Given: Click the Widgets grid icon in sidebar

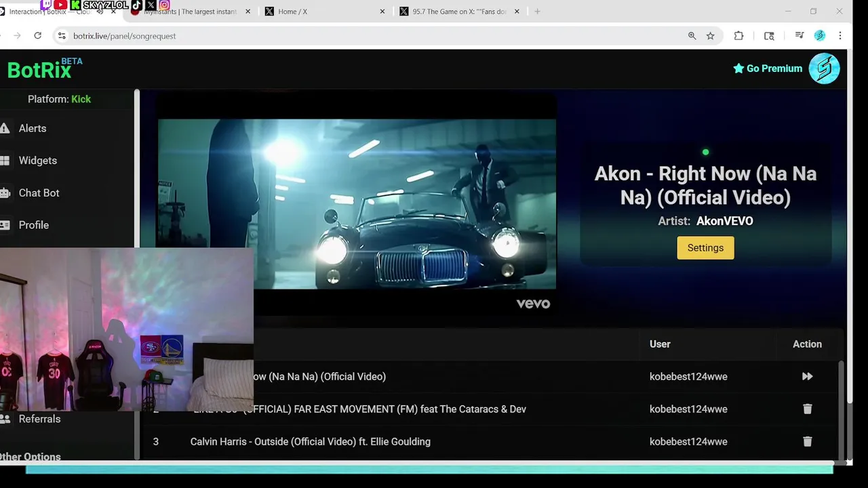Looking at the screenshot, I should 5,161.
